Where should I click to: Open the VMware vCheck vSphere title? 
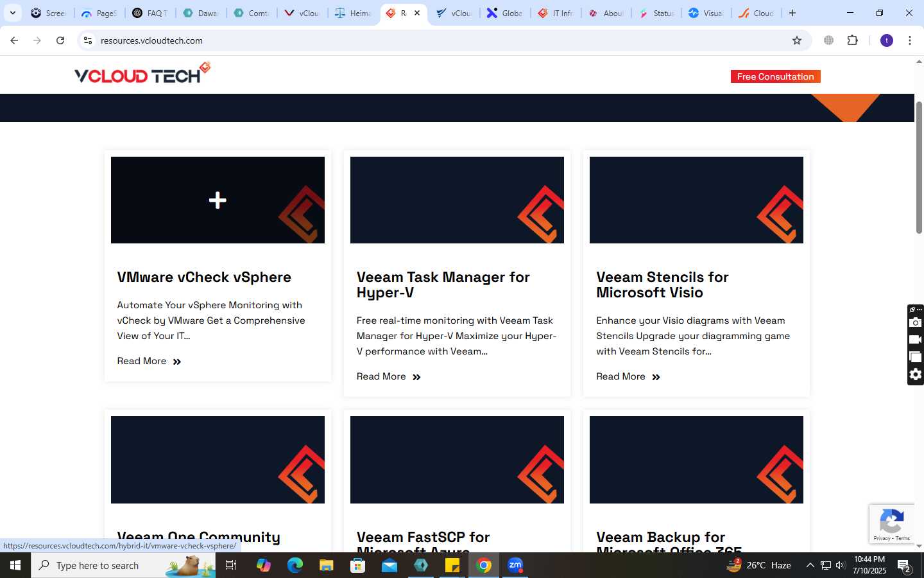click(x=204, y=277)
